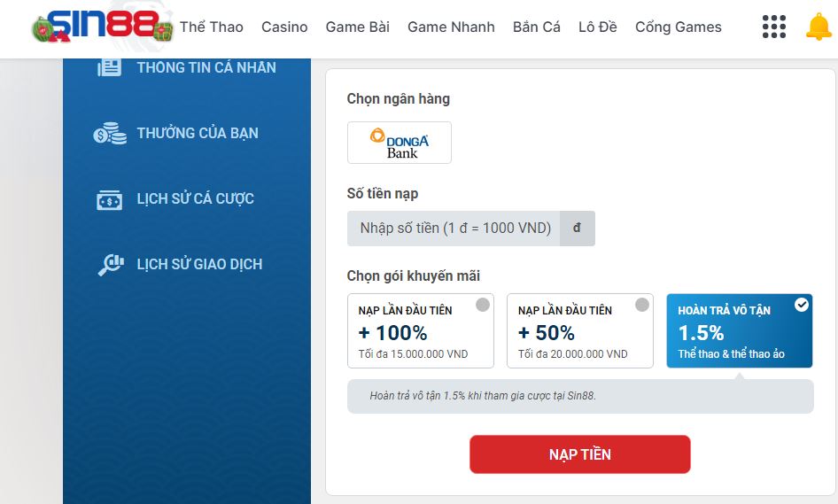Click the transaction history magnifier icon
This screenshot has width=838, height=504.
pyautogui.click(x=111, y=265)
